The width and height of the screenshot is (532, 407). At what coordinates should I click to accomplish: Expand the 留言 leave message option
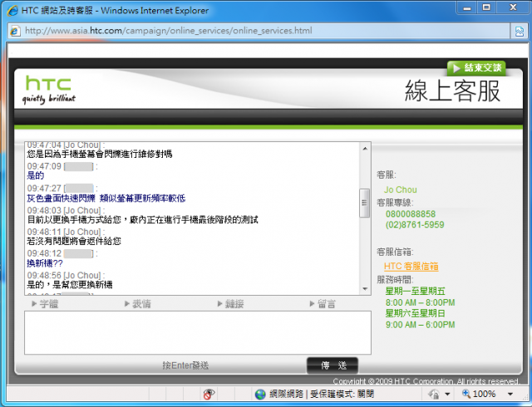[x=323, y=304]
